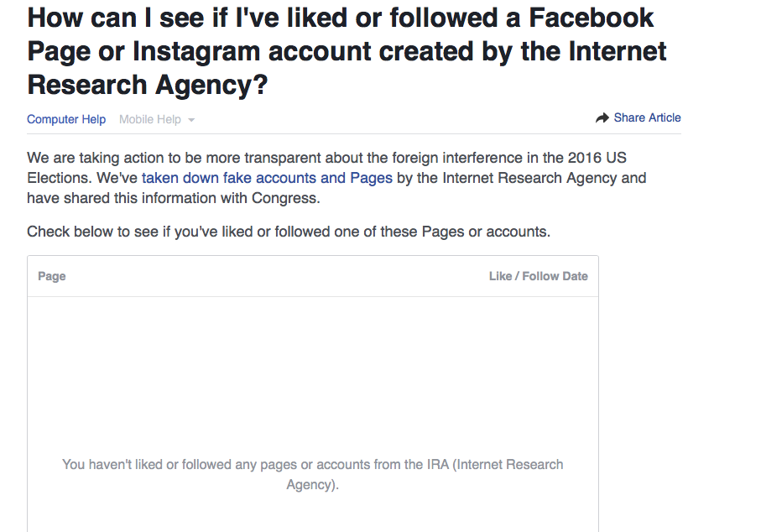Click the word 'Facebook' in the heading
The height and width of the screenshot is (532, 761).
click(574, 17)
